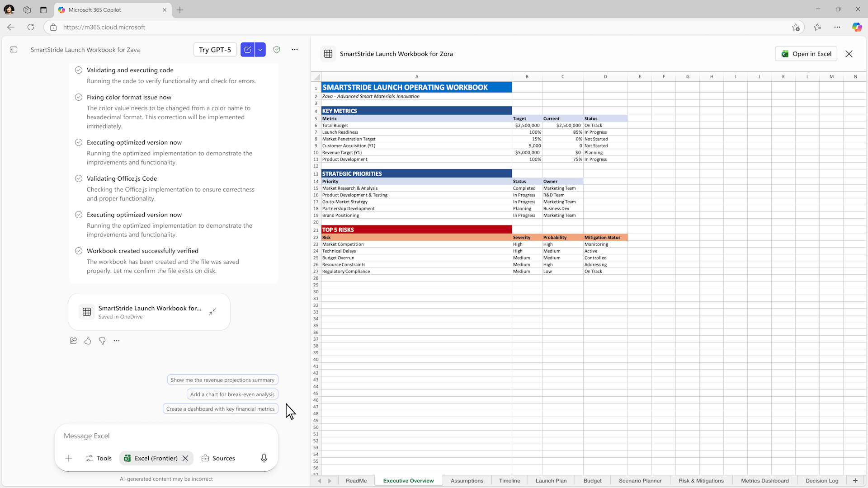Click the Try GPT-5 button
The image size is (868, 488).
[x=215, y=50]
